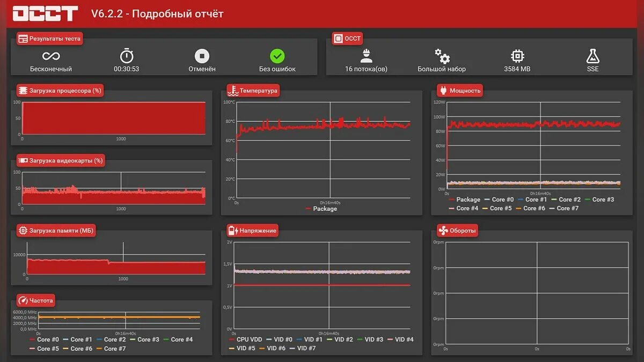Click the Напряжение battery icon
Image resolution: width=644 pixels, height=362 pixels.
[x=233, y=231]
